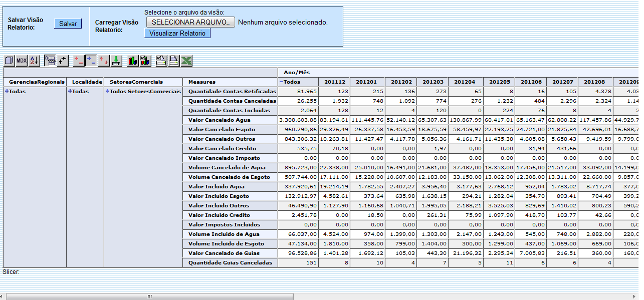Expand Todos SetoresComerciais member
Viewport: 644px width, 300px height.
(107, 92)
